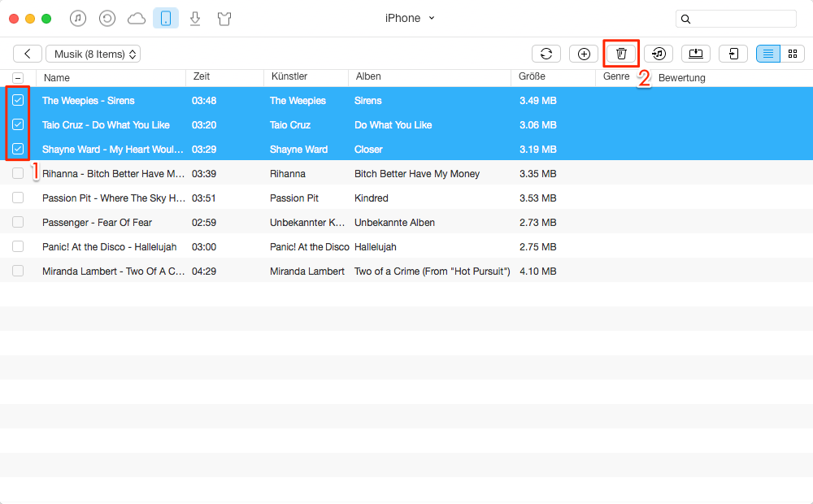Open the t-shirt skin icon
This screenshot has height=504, width=813.
[224, 20]
